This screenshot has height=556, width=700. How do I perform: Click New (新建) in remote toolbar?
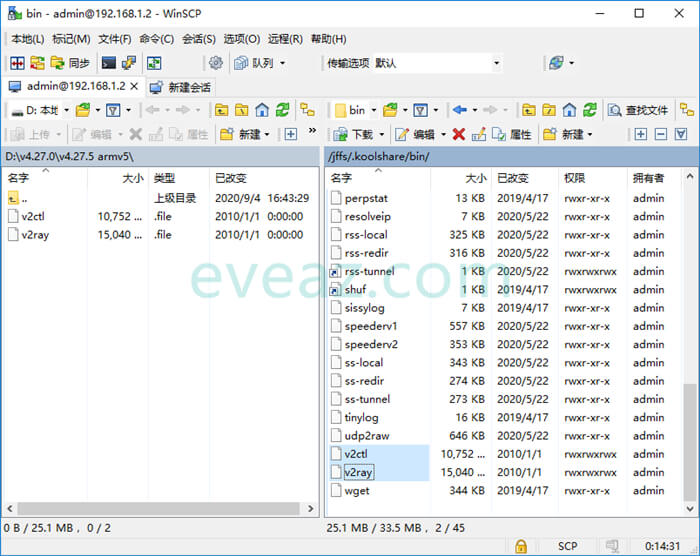coord(563,134)
